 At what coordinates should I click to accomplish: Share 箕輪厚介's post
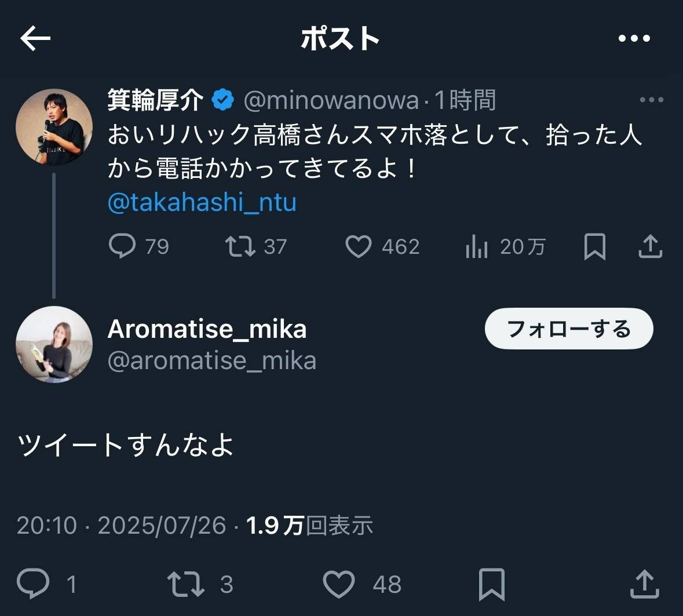coord(650,246)
